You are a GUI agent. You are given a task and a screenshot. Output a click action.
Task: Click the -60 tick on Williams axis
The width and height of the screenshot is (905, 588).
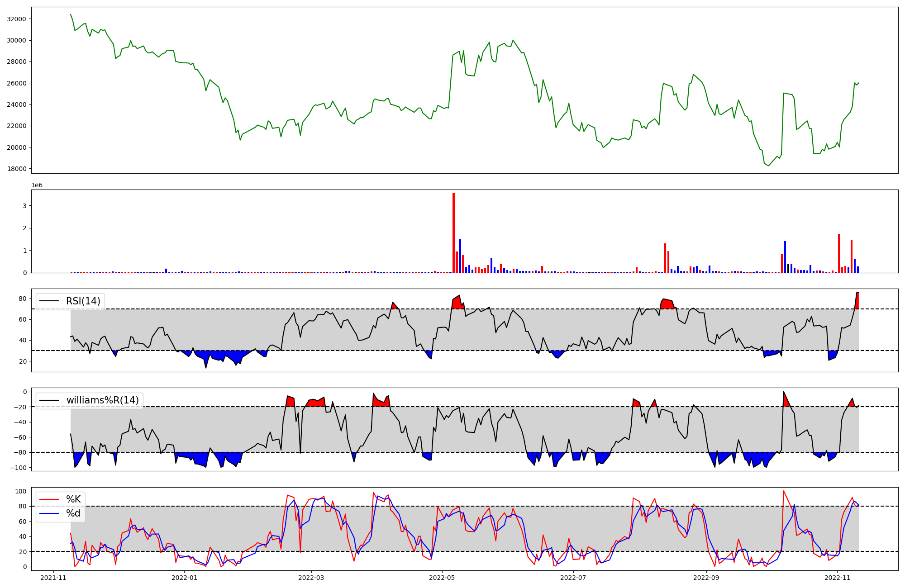[20, 437]
